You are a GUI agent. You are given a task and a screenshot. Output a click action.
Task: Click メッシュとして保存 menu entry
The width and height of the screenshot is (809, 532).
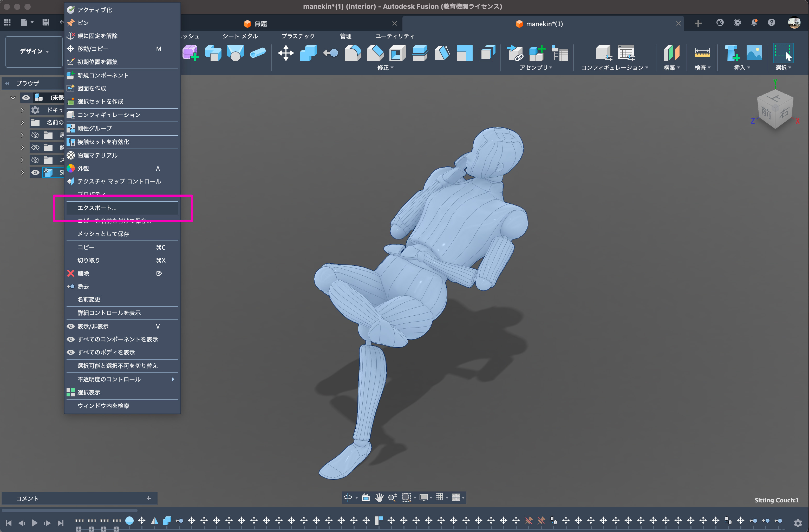click(x=103, y=234)
